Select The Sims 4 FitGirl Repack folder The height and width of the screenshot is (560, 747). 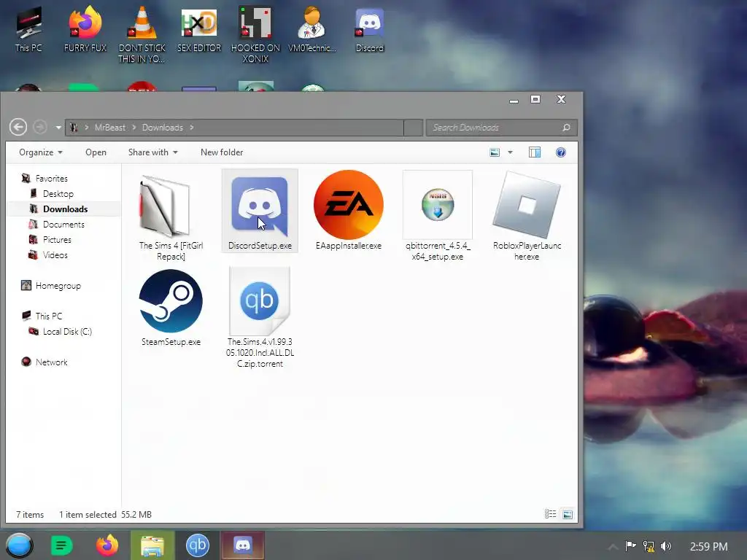[x=171, y=217]
